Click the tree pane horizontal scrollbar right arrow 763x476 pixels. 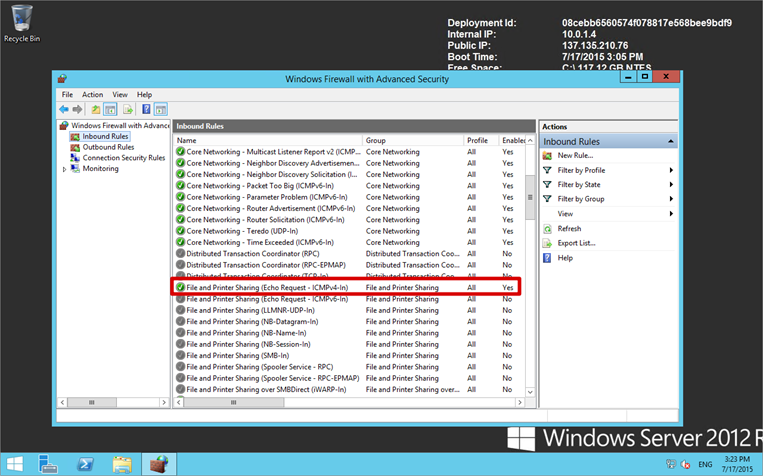164,403
